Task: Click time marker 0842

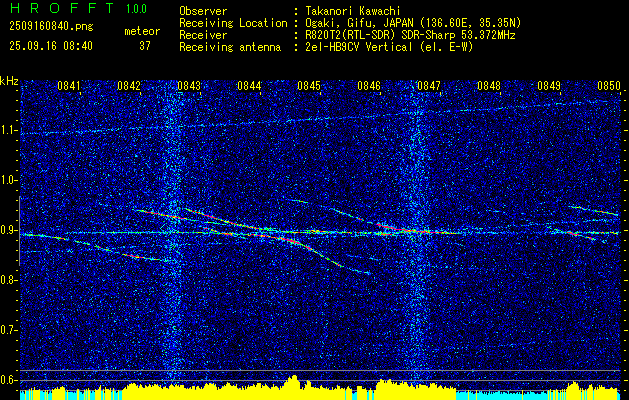Action: point(129,86)
